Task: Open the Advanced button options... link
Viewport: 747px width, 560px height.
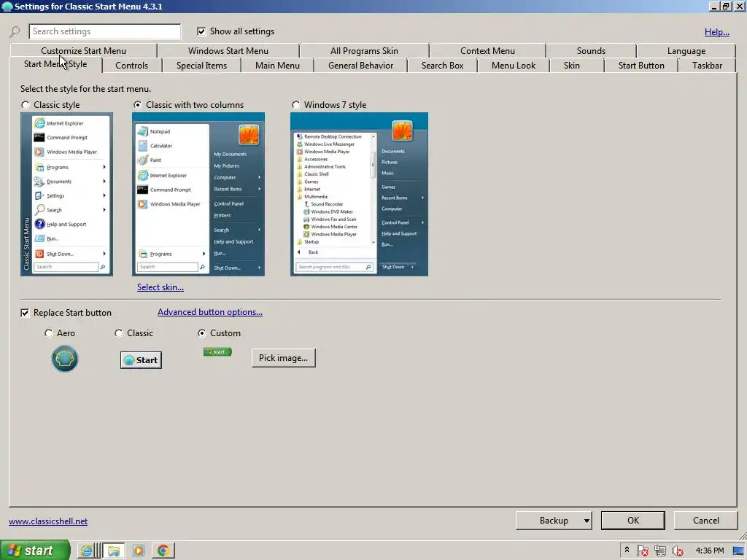Action: coord(210,312)
